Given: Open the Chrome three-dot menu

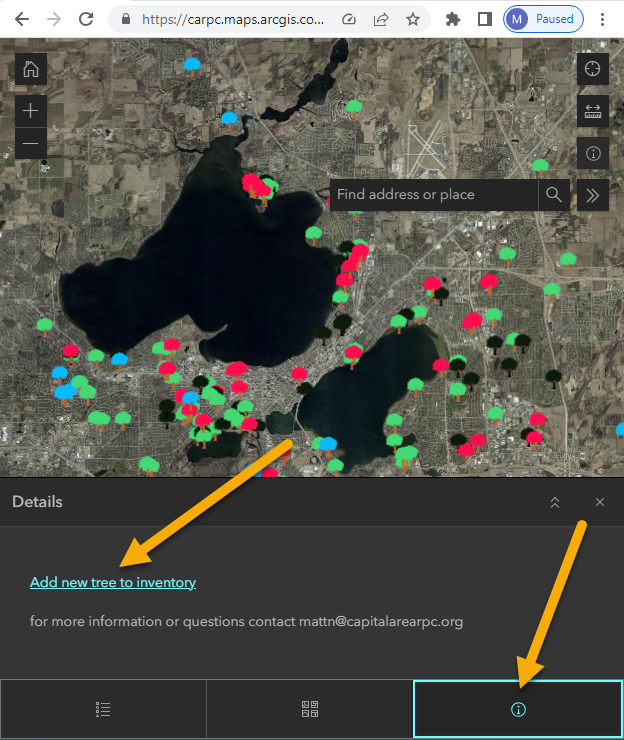Looking at the screenshot, I should pyautogui.click(x=602, y=19).
